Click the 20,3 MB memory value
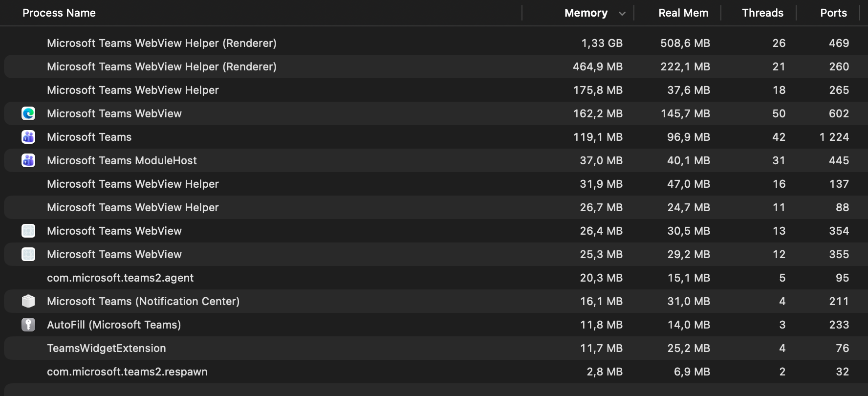The height and width of the screenshot is (396, 868). click(x=601, y=278)
